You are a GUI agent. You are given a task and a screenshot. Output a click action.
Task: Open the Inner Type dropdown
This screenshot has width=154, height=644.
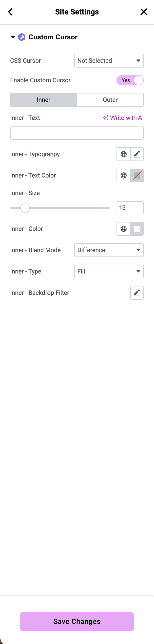click(x=109, y=271)
